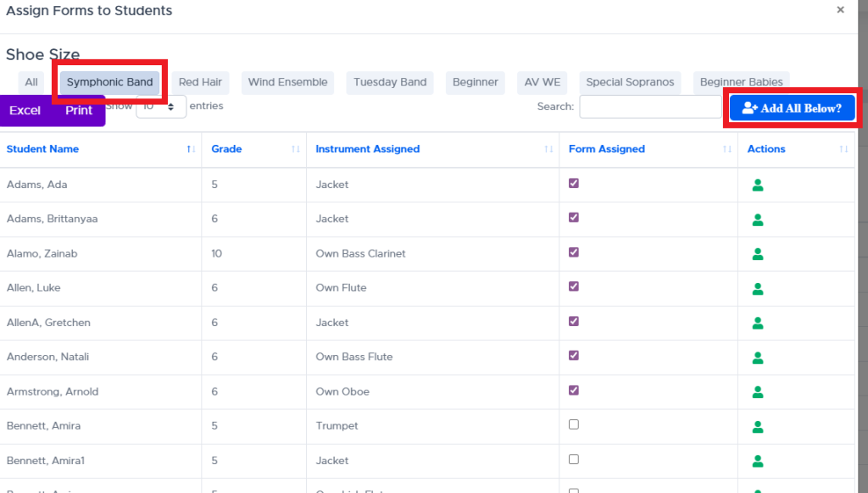
Task: Click the person icon for Bennett, Amira
Action: pyautogui.click(x=758, y=426)
